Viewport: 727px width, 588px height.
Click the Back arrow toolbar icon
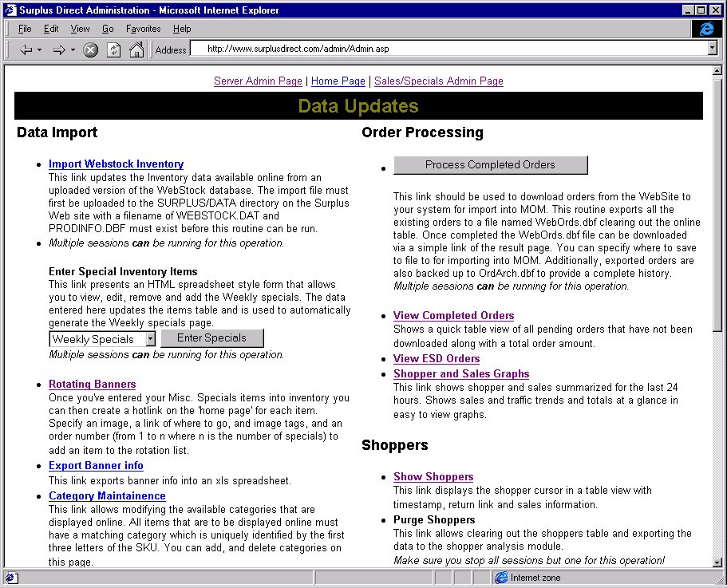[26, 49]
